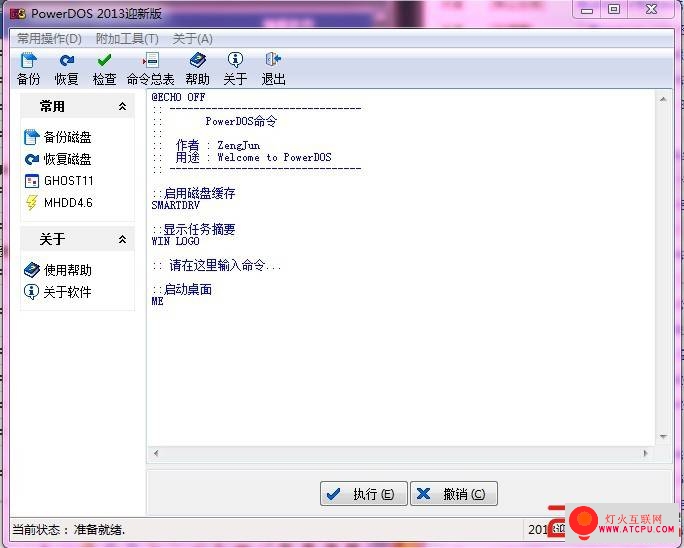The image size is (684, 548).
Task: Click the icon beside 恢复磁盘
Action: click(x=31, y=159)
